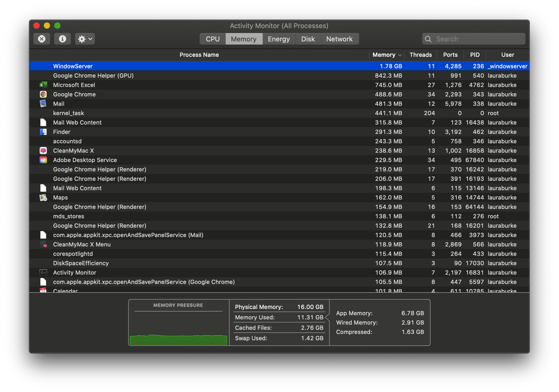Viewport: 559px width, 392px height.
Task: Select the accountsd process
Action: [x=279, y=141]
